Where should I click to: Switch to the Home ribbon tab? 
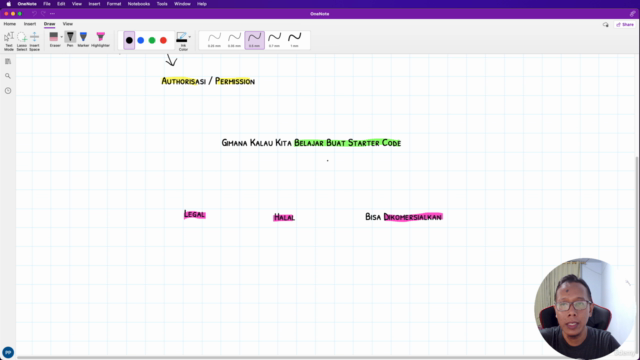(x=10, y=24)
